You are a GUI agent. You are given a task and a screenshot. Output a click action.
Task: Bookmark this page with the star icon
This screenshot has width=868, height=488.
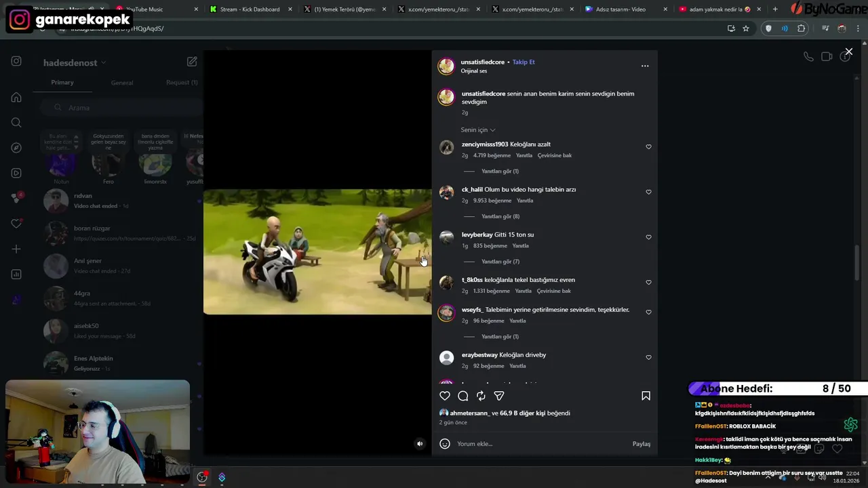(746, 28)
